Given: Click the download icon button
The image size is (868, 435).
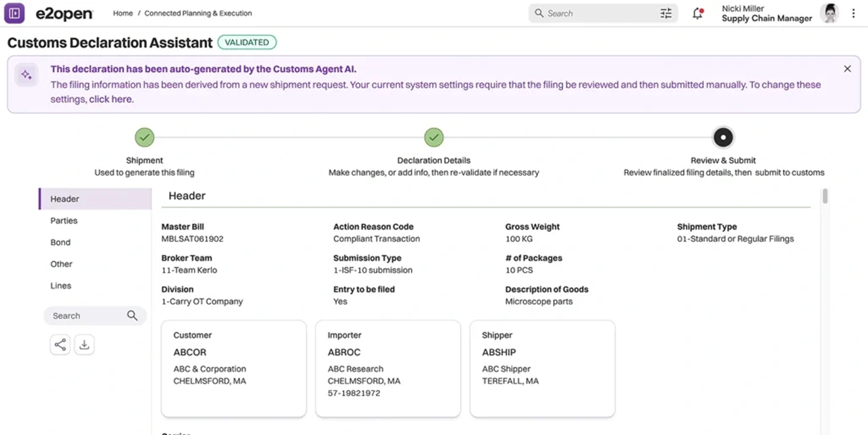Looking at the screenshot, I should tap(84, 345).
